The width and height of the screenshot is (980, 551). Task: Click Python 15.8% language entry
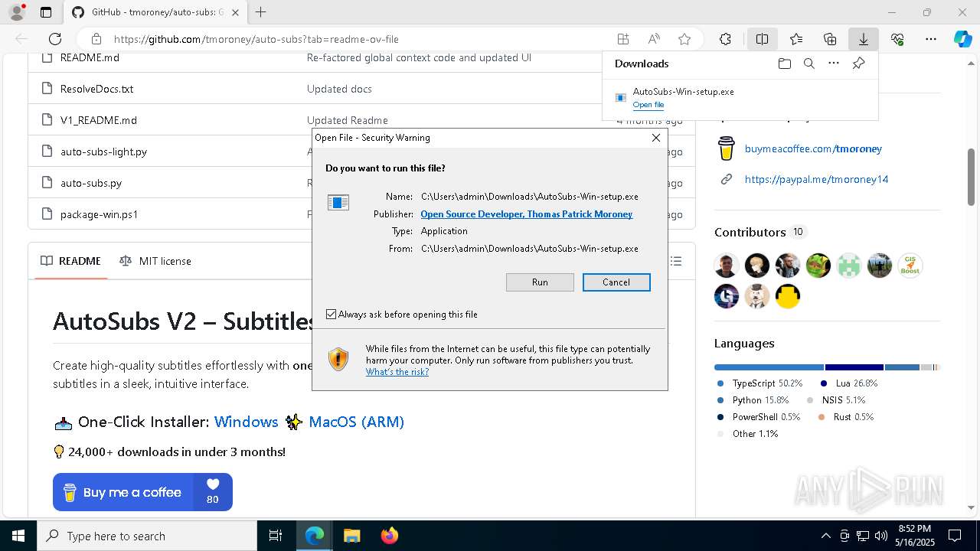[753, 400]
